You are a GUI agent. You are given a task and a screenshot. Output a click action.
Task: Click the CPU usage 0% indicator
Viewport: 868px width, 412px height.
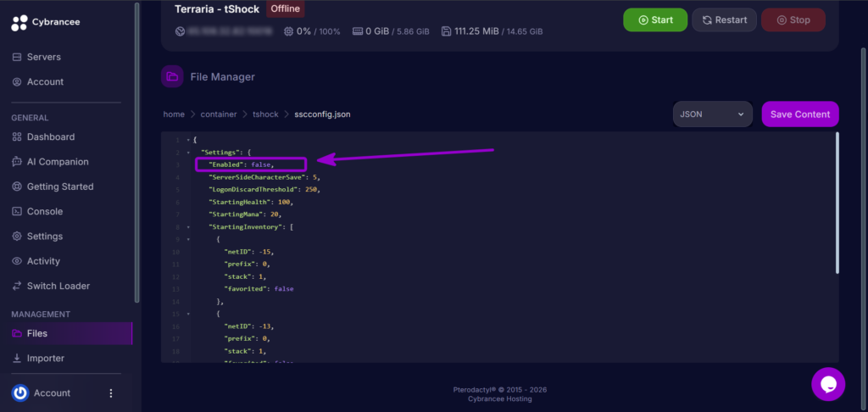click(x=312, y=31)
